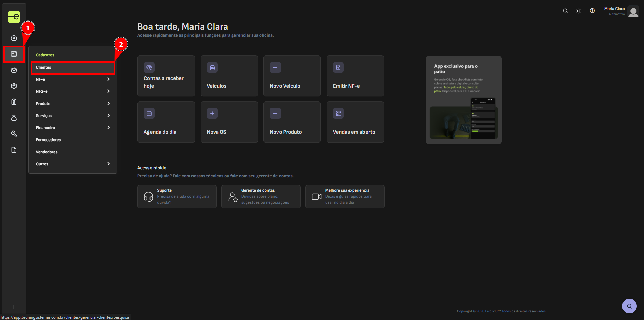The image size is (644, 320).
Task: Toggle light/dark theme sun icon
Action: pyautogui.click(x=578, y=11)
